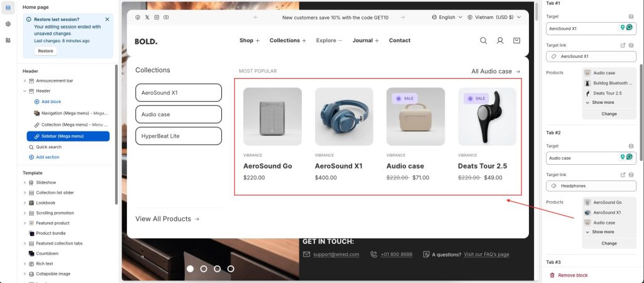Open the Collections menu in navigation
The width and height of the screenshot is (644, 283).
click(287, 41)
